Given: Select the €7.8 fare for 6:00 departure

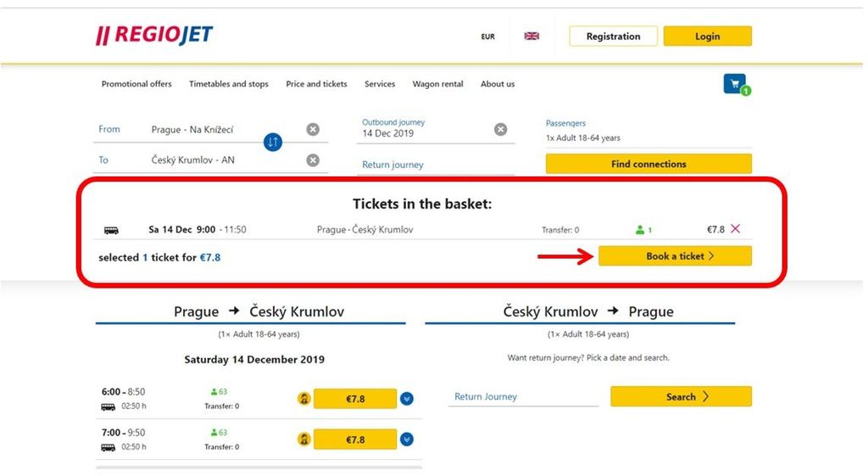Looking at the screenshot, I should tap(355, 399).
